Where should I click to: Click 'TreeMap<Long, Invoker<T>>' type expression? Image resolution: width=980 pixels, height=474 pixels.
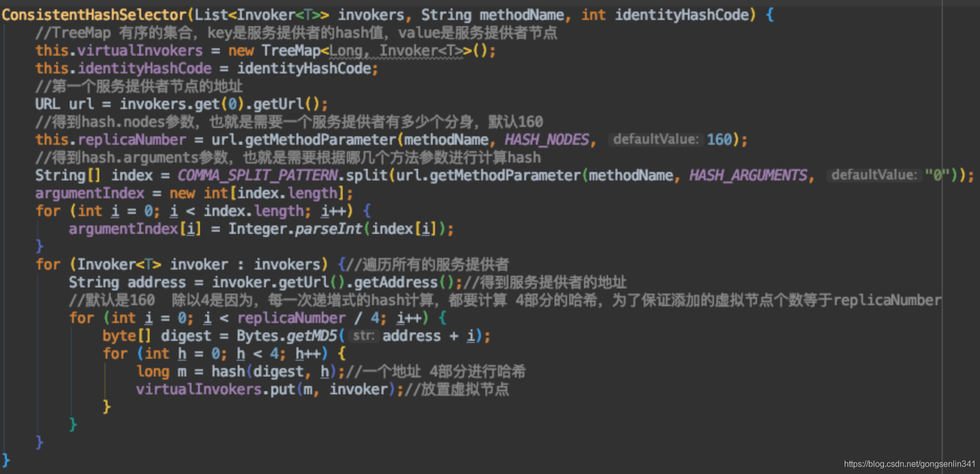367,51
